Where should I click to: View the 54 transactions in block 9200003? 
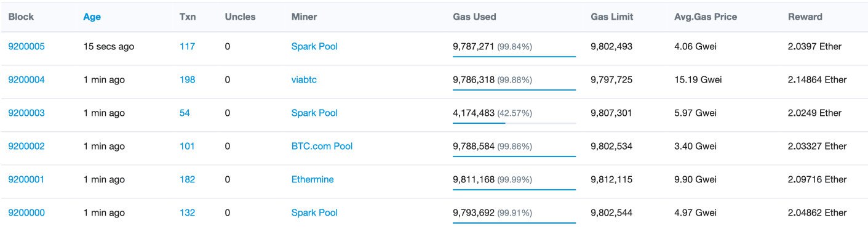coord(185,113)
